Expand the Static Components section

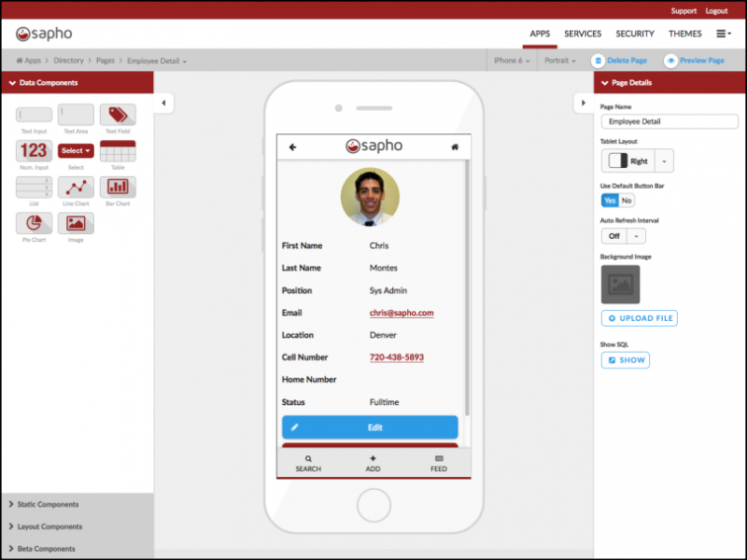[x=49, y=504]
